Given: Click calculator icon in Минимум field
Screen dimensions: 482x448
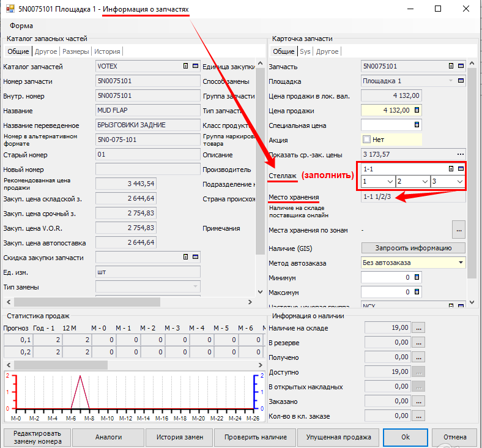Looking at the screenshot, I should coord(417,277).
